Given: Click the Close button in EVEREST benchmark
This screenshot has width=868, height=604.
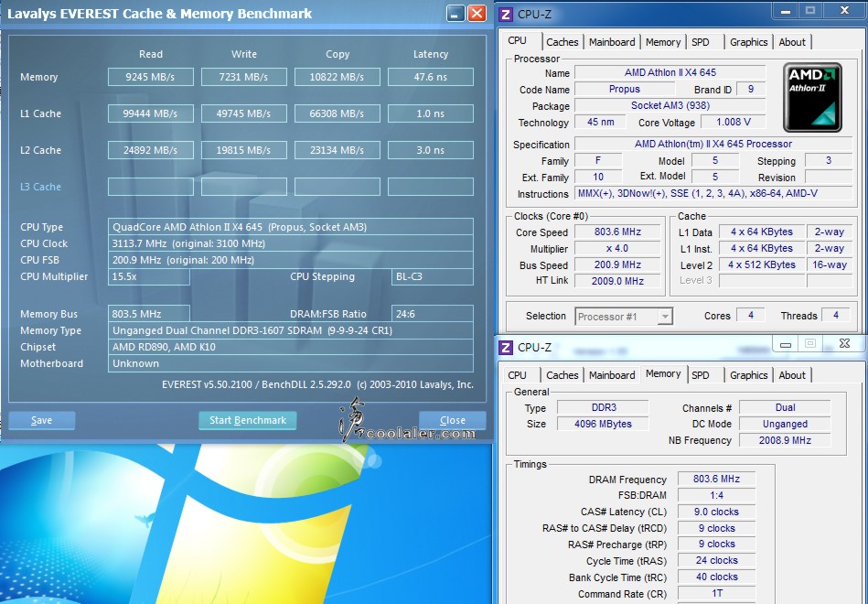Looking at the screenshot, I should coord(452,420).
